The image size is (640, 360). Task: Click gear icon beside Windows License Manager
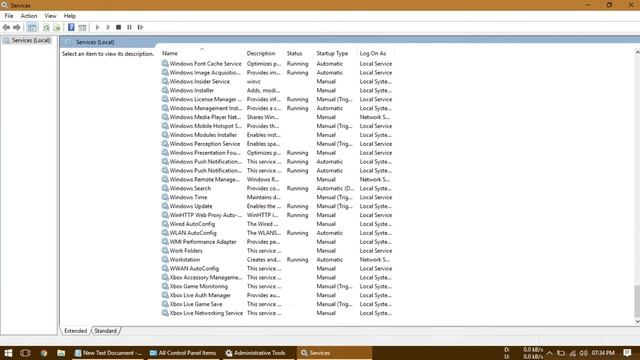click(165, 100)
